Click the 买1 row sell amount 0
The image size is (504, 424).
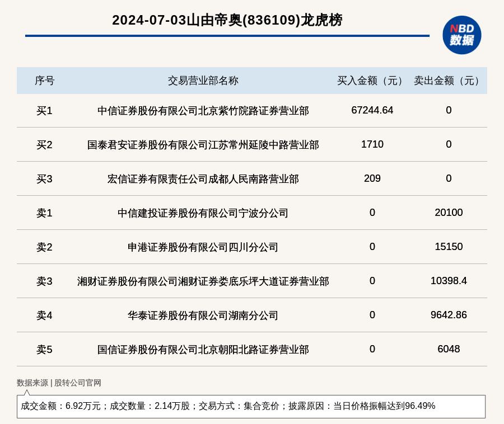click(449, 110)
